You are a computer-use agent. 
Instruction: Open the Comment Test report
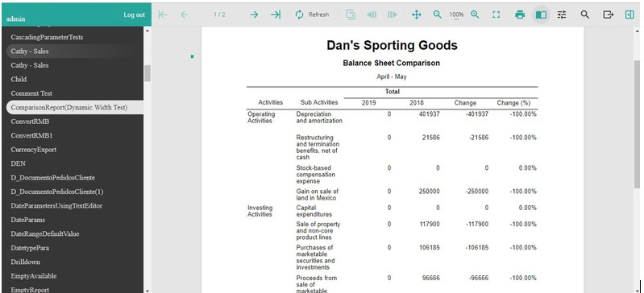[31, 93]
